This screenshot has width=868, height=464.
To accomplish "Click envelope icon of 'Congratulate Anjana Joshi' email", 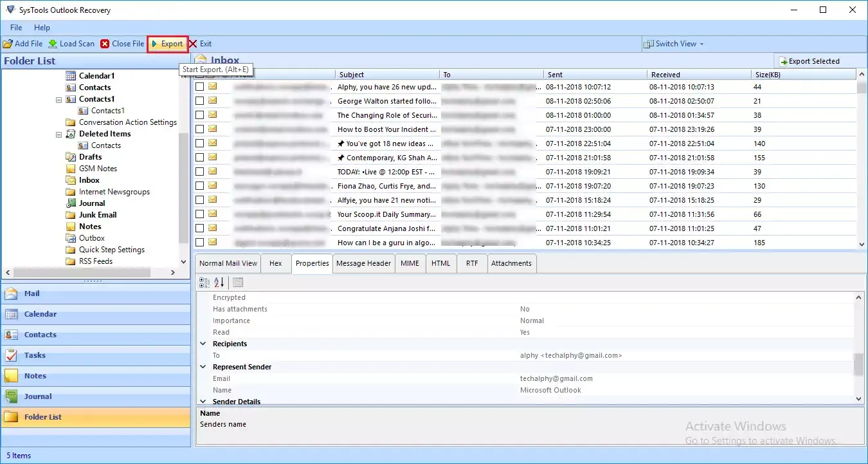I will tap(212, 228).
